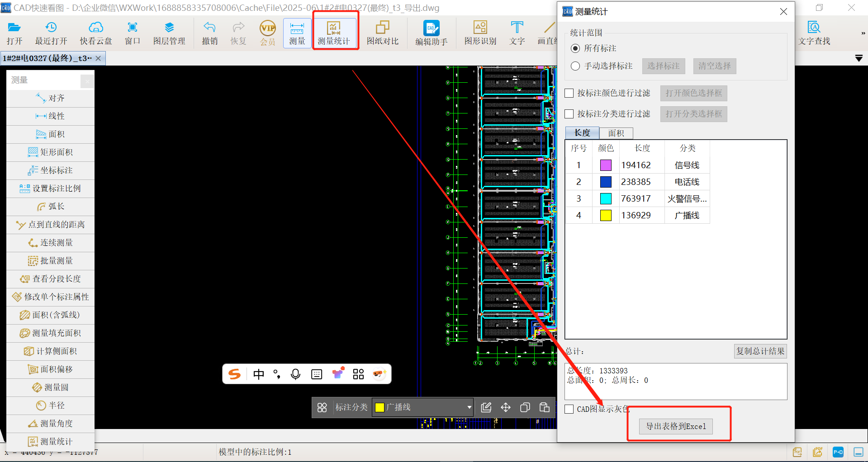Open a file with the 打开 toolbar icon

click(14, 33)
